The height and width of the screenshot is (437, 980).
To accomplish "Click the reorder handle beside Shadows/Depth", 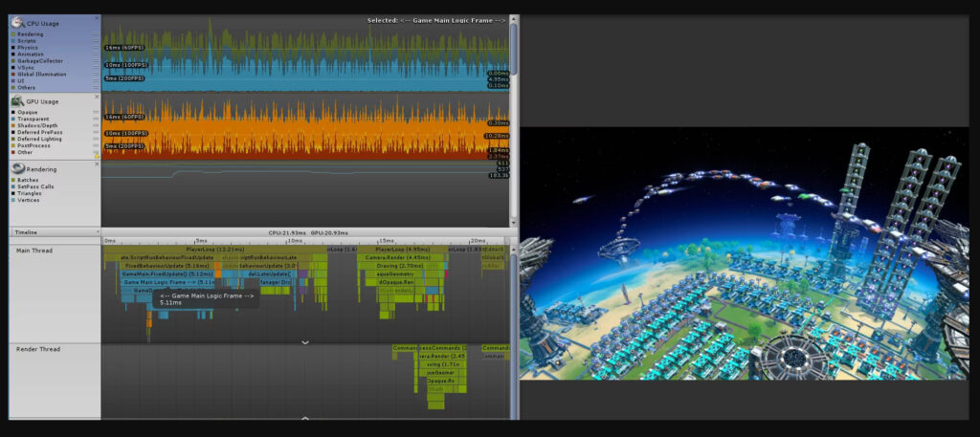I will coord(96,125).
